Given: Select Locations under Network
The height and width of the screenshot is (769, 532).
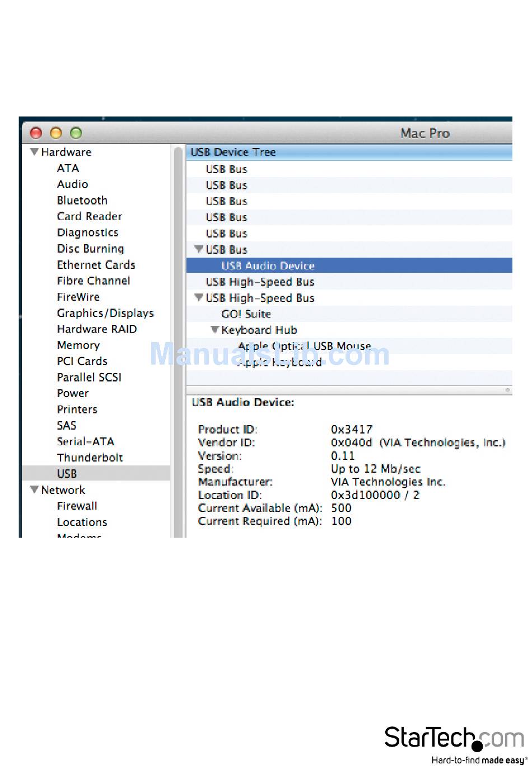Looking at the screenshot, I should [82, 522].
